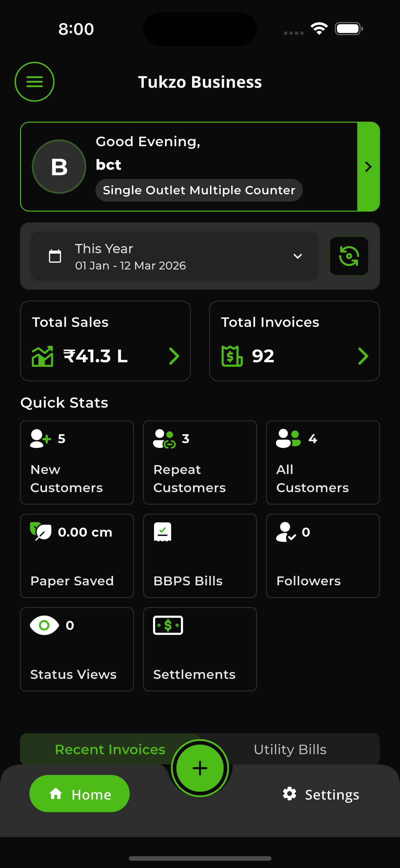
Task: Open the profile card chevron arrow
Action: point(368,167)
